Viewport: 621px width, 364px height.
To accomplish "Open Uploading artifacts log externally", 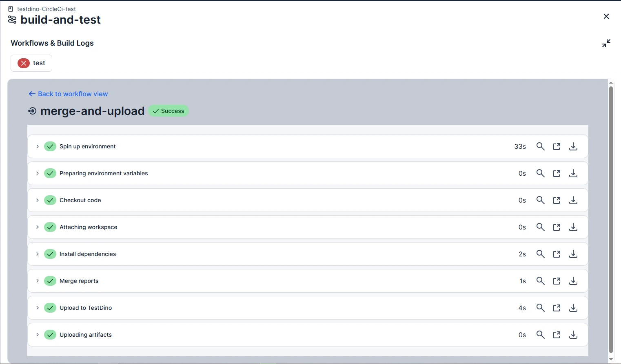I will click(557, 335).
